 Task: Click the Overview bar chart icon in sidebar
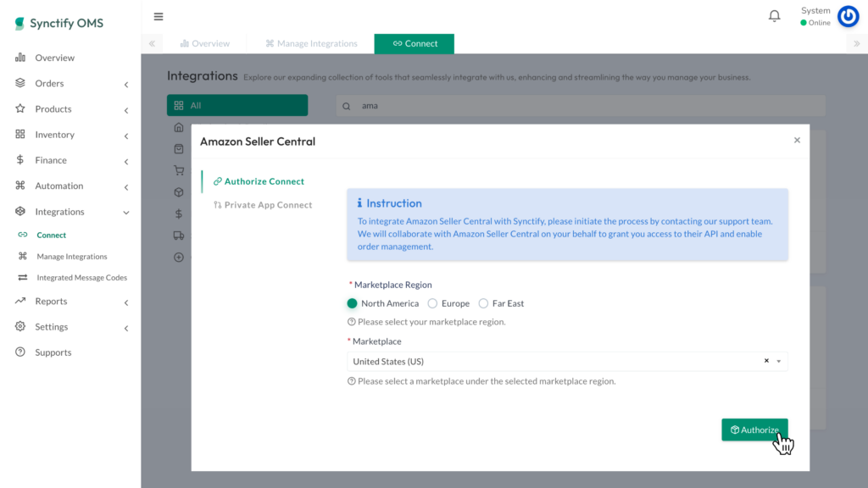pyautogui.click(x=20, y=58)
